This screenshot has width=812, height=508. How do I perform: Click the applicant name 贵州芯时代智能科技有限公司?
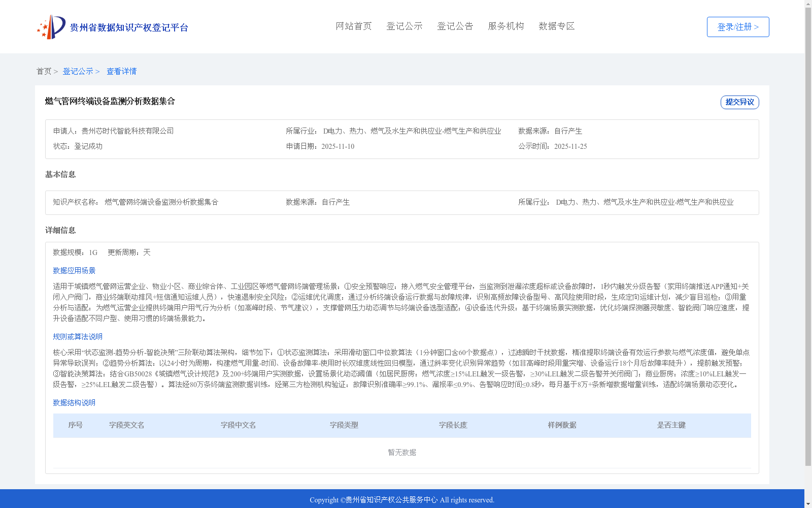[127, 131]
